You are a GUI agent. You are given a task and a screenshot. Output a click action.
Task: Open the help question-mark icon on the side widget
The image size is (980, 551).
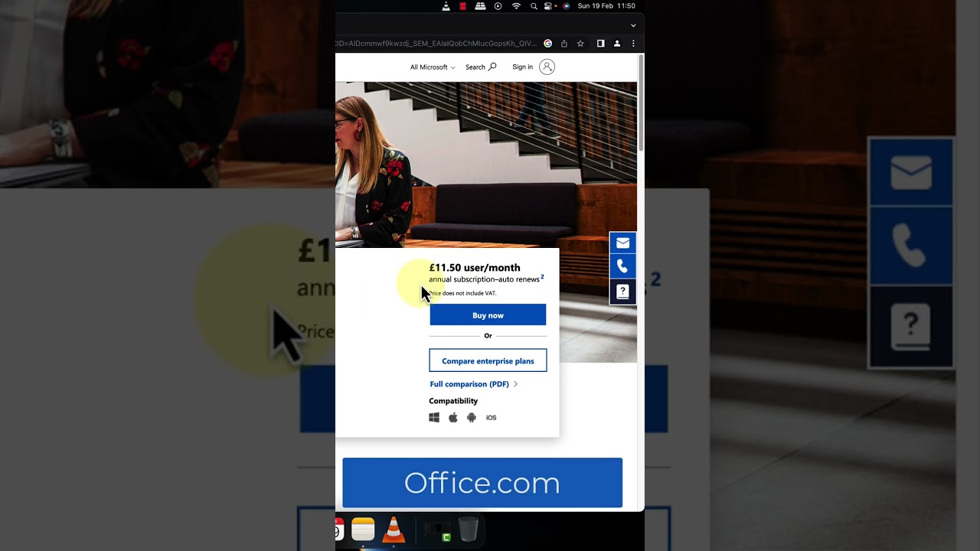[x=622, y=292]
